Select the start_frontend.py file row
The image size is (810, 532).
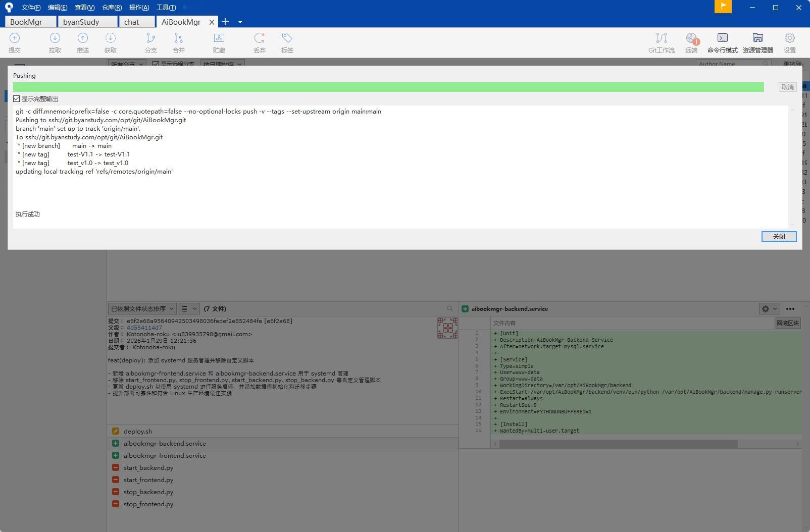(x=283, y=480)
